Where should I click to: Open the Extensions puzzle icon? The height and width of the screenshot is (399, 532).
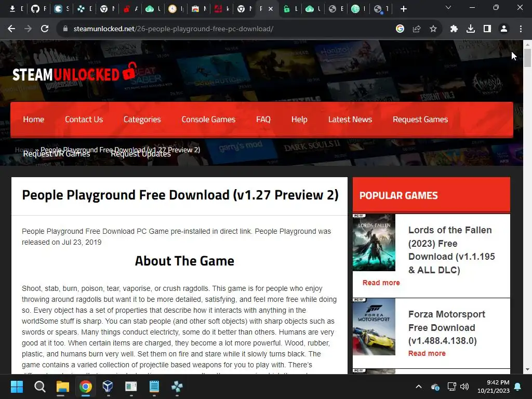[454, 29]
